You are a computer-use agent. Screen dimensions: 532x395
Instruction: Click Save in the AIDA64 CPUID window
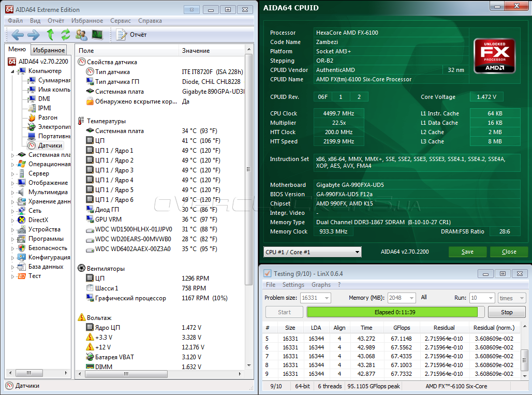coord(467,252)
